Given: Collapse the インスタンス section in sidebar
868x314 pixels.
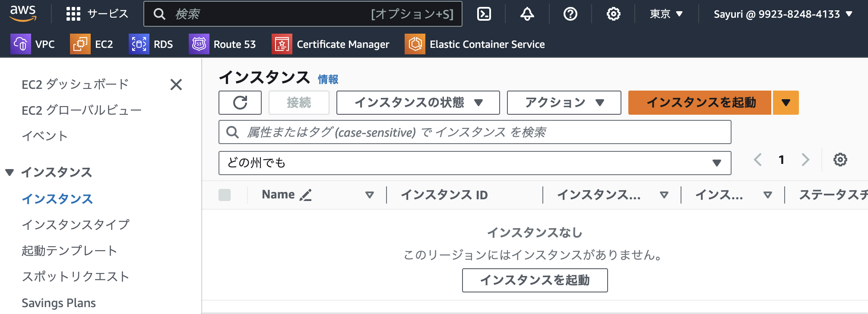Looking at the screenshot, I should pos(10,173).
